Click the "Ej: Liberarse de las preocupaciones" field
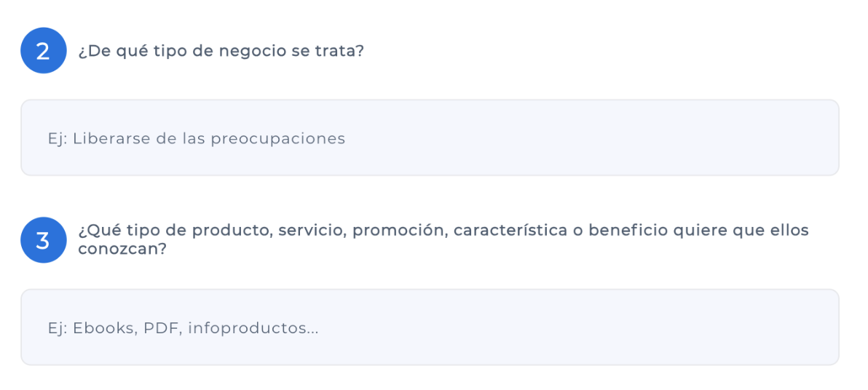The width and height of the screenshot is (868, 390). [x=430, y=138]
